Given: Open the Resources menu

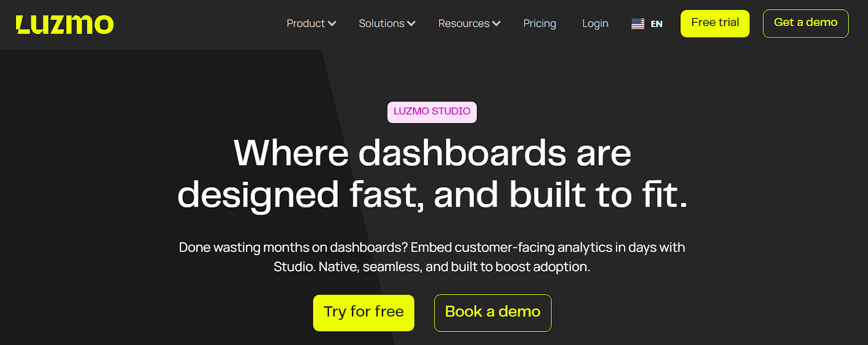Looking at the screenshot, I should pyautogui.click(x=469, y=23).
